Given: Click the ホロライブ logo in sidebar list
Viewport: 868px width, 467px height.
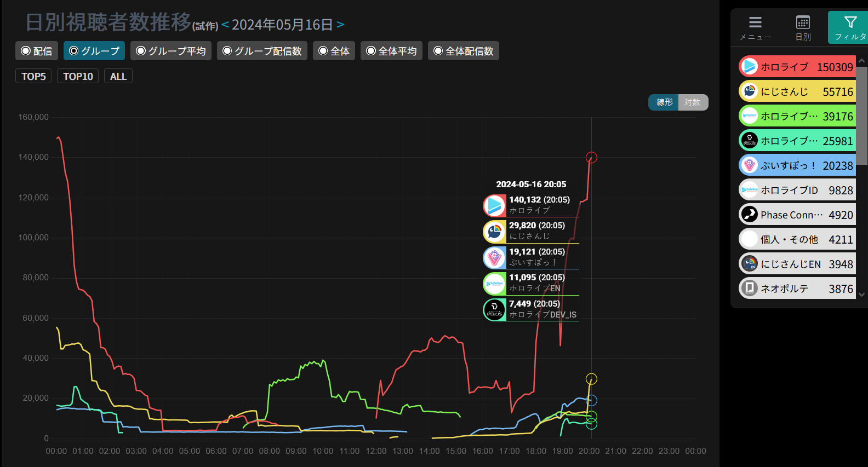Looking at the screenshot, I should point(749,67).
